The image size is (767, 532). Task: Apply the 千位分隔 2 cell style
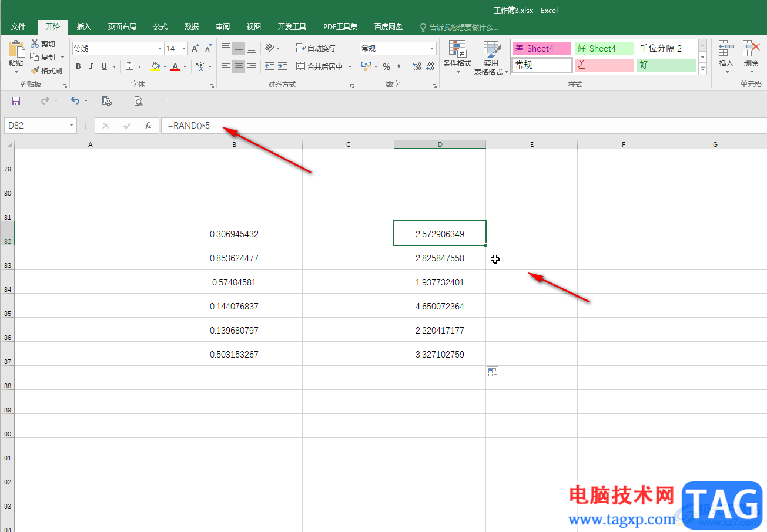pyautogui.click(x=666, y=49)
